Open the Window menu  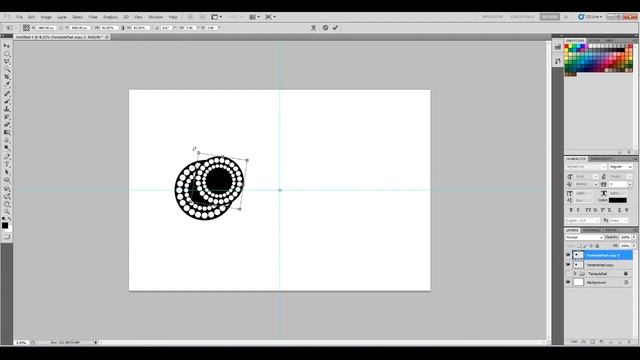(156, 17)
